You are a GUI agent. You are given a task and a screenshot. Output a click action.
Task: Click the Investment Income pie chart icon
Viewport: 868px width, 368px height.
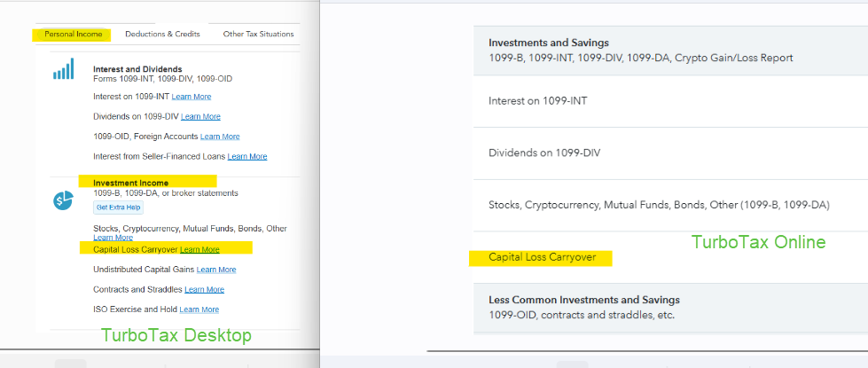(63, 200)
